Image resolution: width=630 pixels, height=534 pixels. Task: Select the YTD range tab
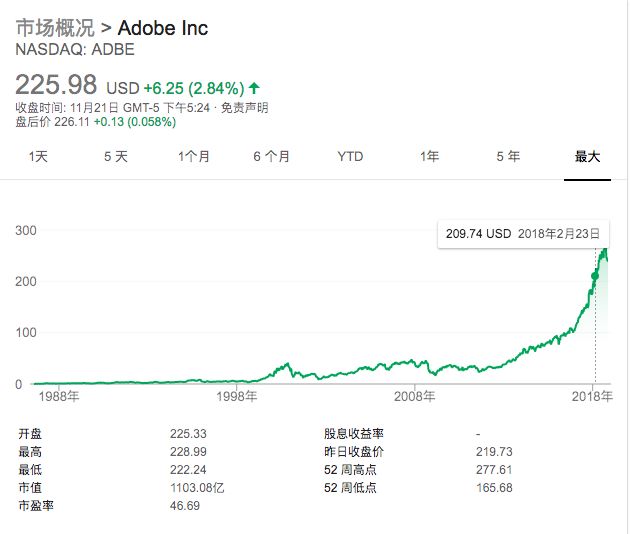click(350, 156)
